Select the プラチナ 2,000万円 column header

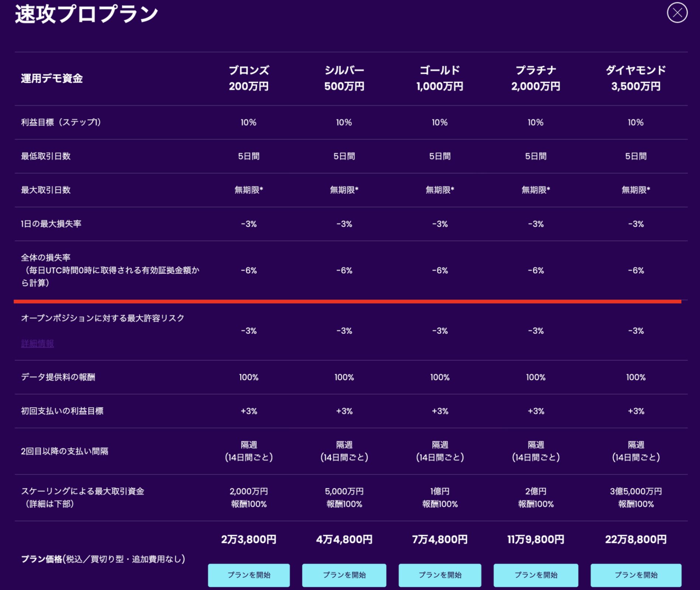point(535,78)
